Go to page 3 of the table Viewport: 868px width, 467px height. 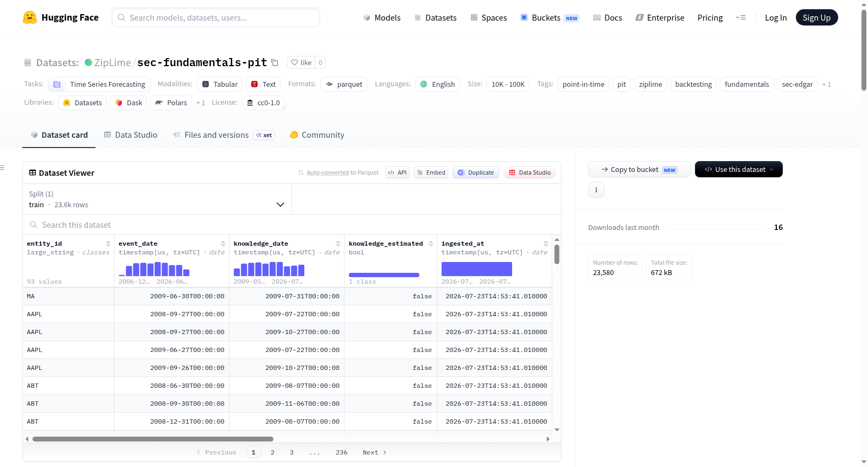pyautogui.click(x=291, y=452)
